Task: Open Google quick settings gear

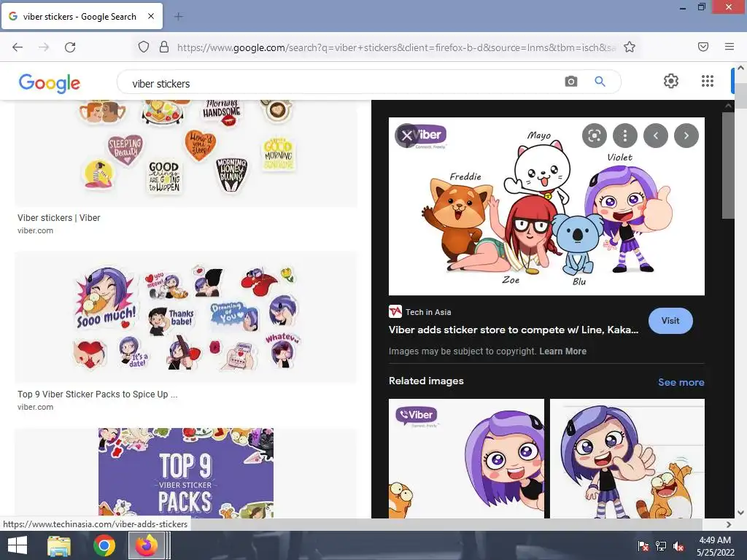Action: [671, 81]
